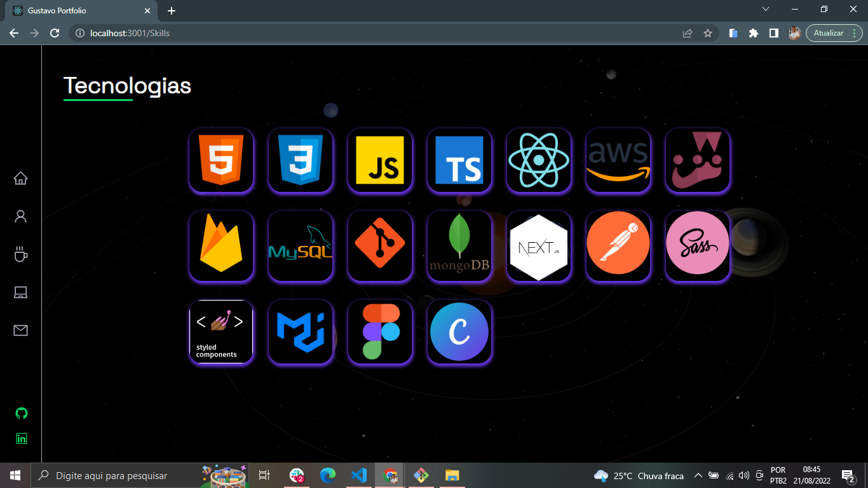This screenshot has height=488, width=868.
Task: Click the mongoDB leaf logo
Action: pos(459,246)
